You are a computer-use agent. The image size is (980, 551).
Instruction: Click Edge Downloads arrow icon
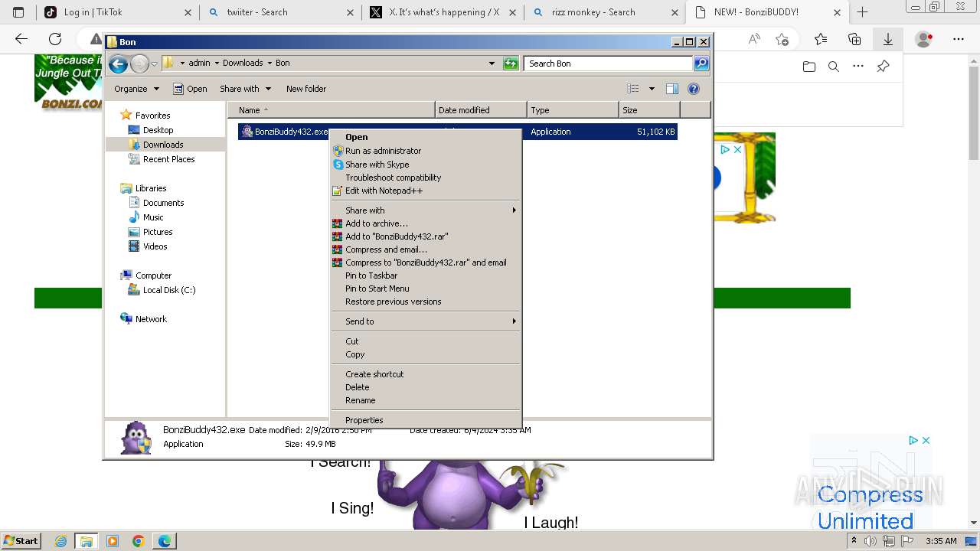(x=888, y=39)
